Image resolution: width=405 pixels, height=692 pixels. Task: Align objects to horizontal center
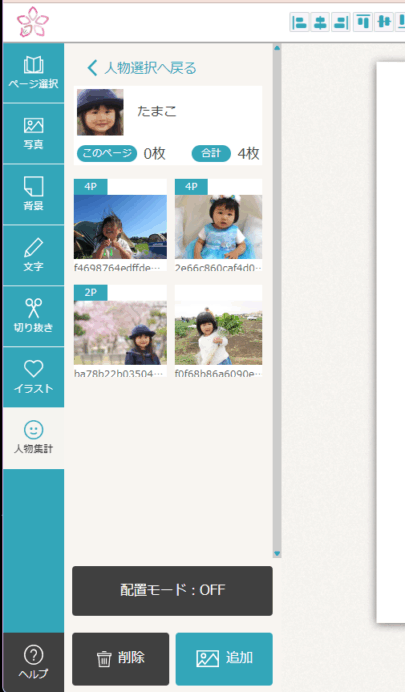point(320,22)
